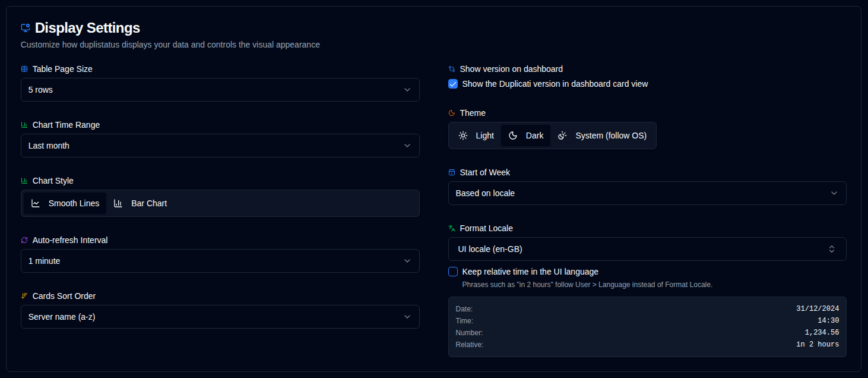Click the Chart Style label
Image resolution: width=868 pixels, height=378 pixels.
click(x=53, y=181)
